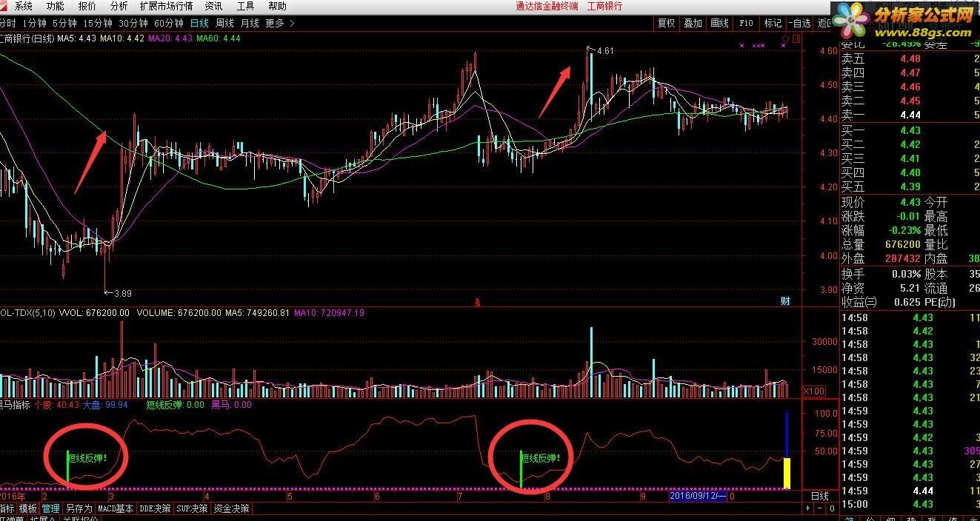
Task: Click the 日线 label at bottom right
Action: point(819,496)
